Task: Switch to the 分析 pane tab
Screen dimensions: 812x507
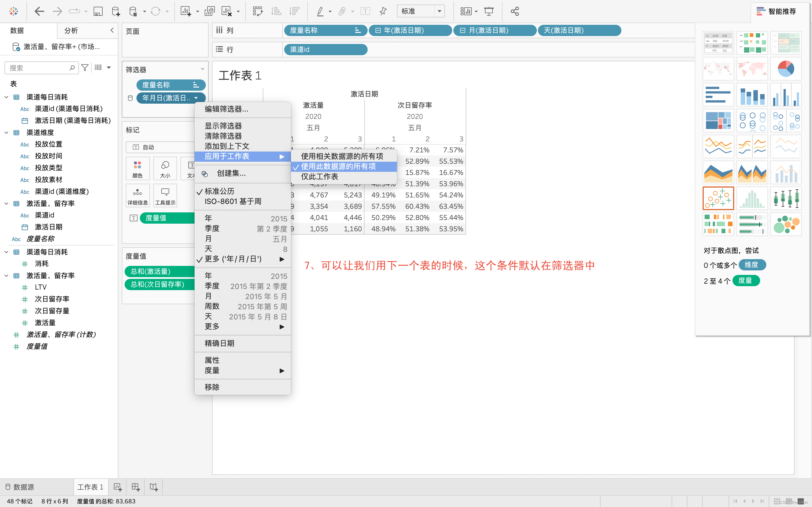Action: coord(71,30)
